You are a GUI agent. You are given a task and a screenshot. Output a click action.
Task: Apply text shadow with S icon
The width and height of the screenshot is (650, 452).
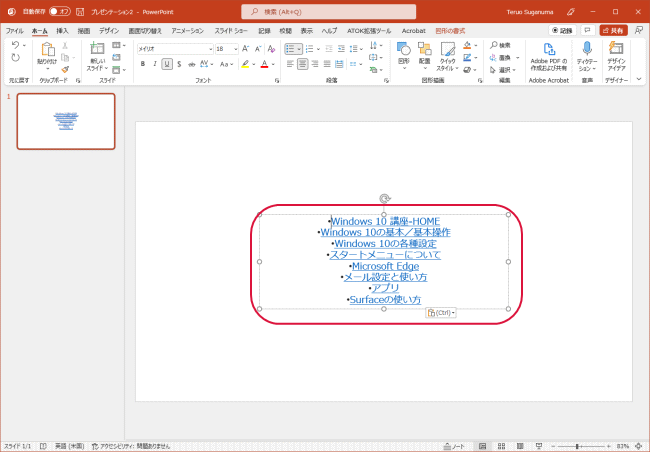pyautogui.click(x=179, y=64)
